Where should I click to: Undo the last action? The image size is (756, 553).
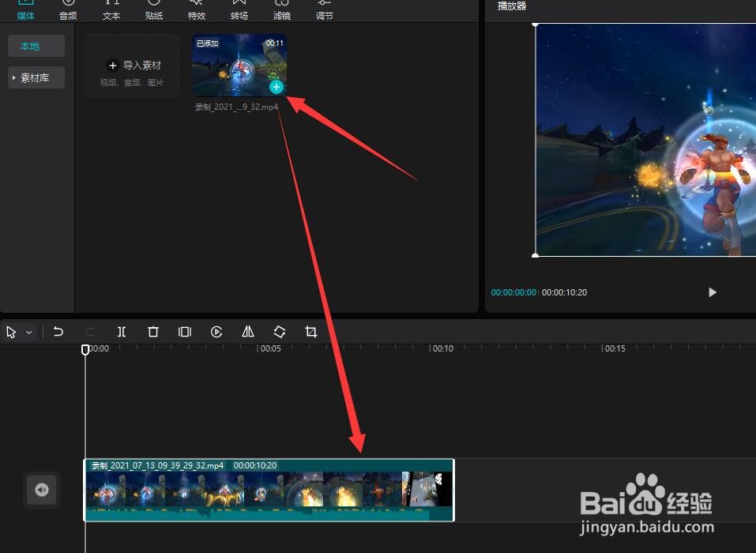pyautogui.click(x=58, y=332)
